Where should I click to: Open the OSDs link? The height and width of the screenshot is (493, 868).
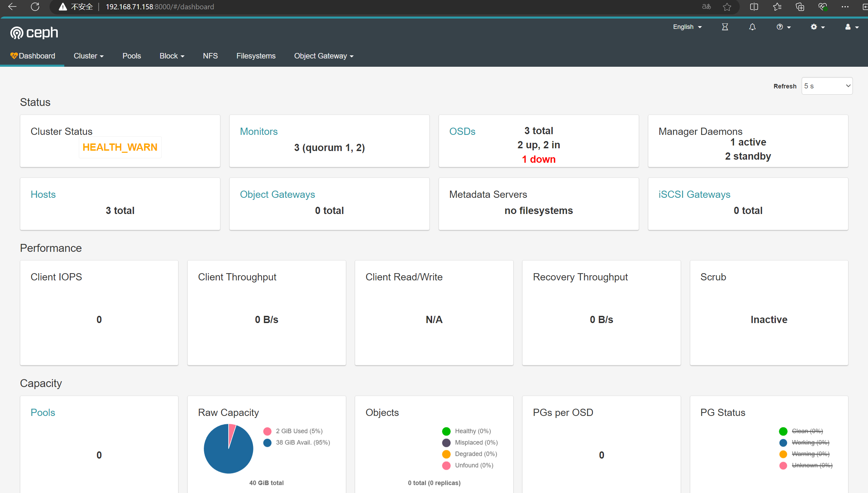click(462, 131)
